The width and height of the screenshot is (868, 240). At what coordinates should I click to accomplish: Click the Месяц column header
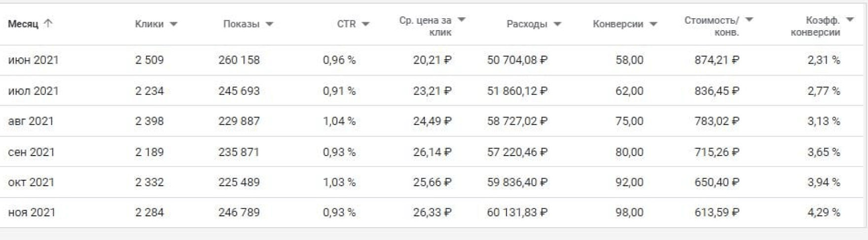point(23,24)
